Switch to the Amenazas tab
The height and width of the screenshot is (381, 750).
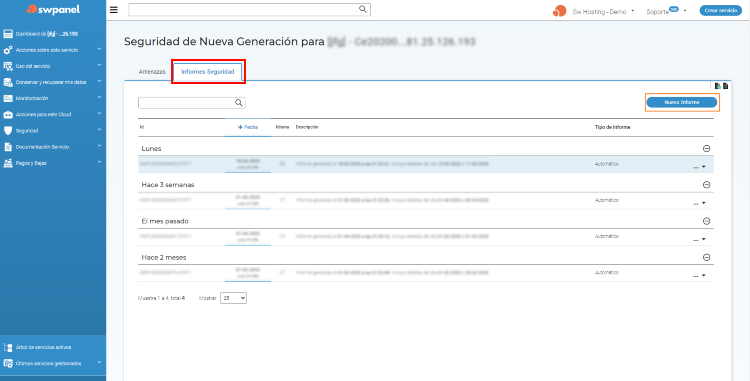tap(152, 72)
